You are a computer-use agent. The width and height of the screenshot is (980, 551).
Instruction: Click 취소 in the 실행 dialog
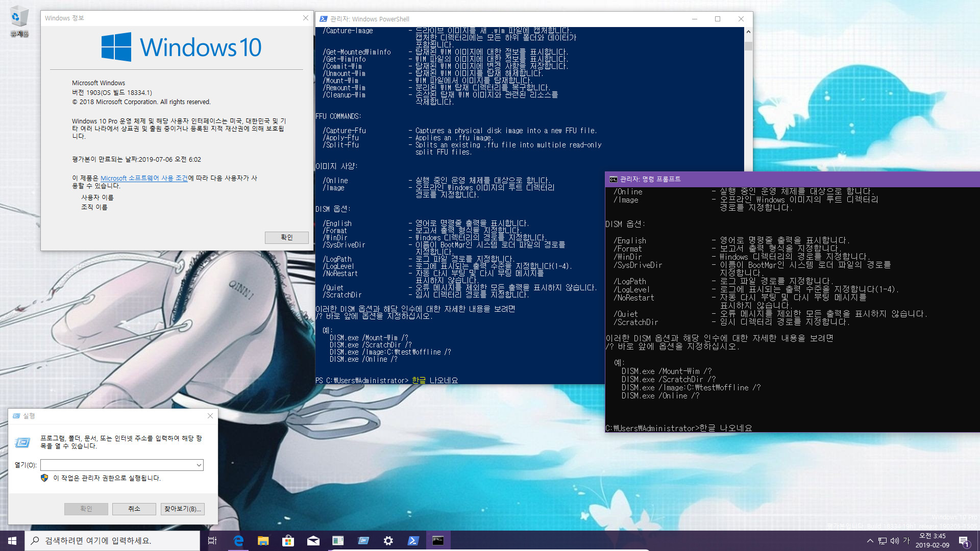point(134,509)
